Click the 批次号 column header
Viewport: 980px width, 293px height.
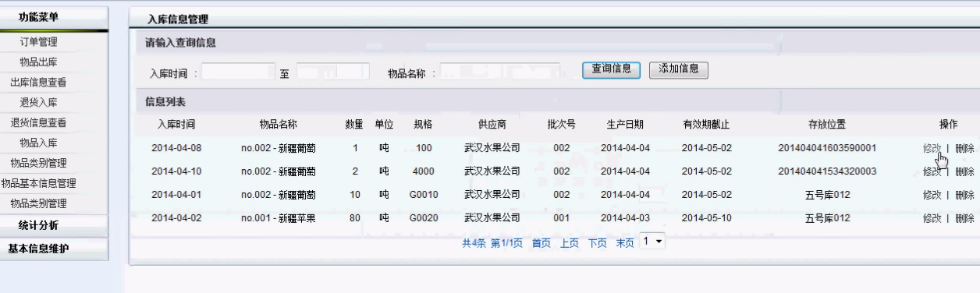point(562,125)
